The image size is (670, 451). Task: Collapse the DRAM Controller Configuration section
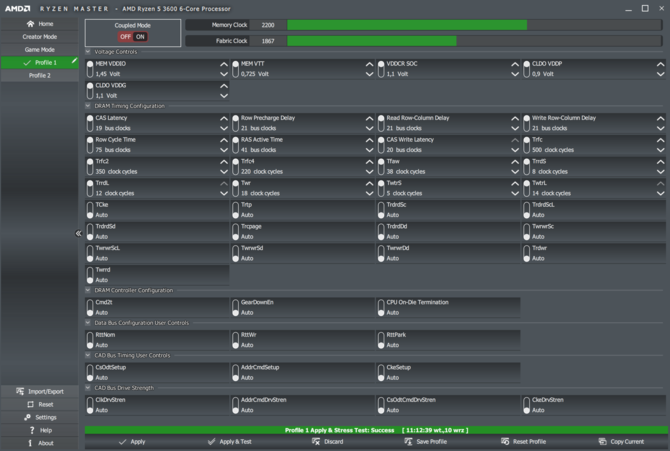(x=88, y=290)
